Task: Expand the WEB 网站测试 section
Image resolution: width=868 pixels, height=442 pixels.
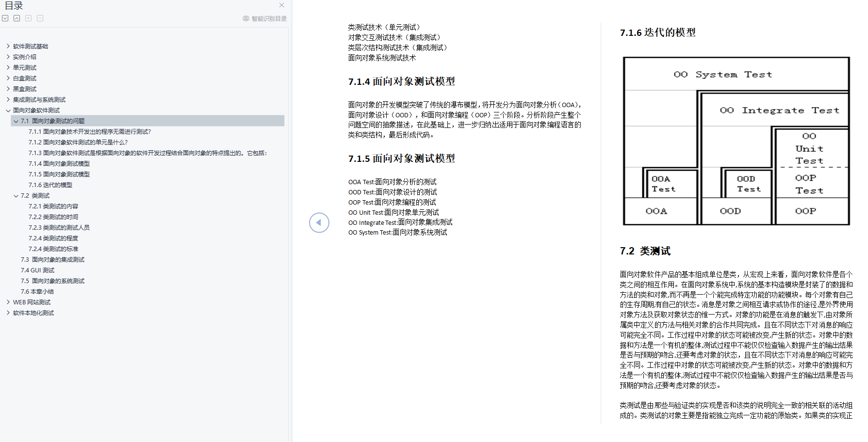Action: tap(8, 301)
